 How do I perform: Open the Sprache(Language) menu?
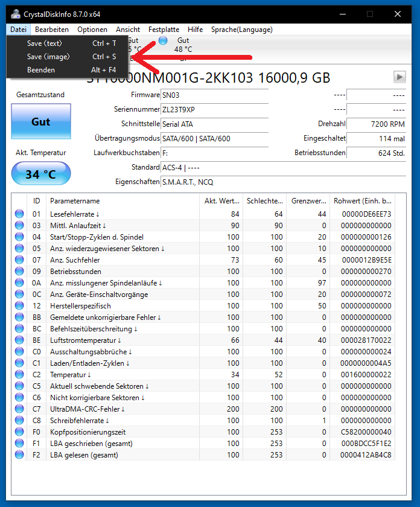(x=241, y=30)
